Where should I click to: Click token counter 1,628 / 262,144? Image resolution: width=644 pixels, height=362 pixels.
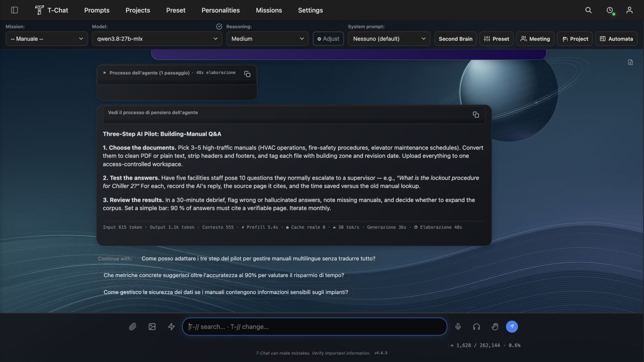(x=485, y=346)
